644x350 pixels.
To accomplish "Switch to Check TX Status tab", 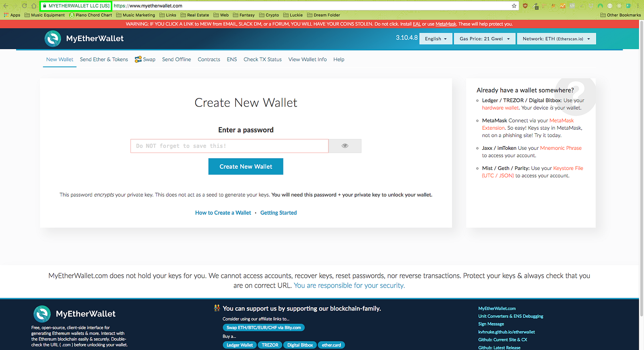I will point(262,59).
